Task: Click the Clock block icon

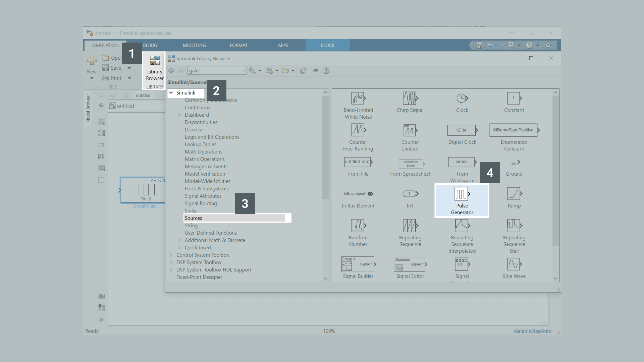Action: point(462,99)
